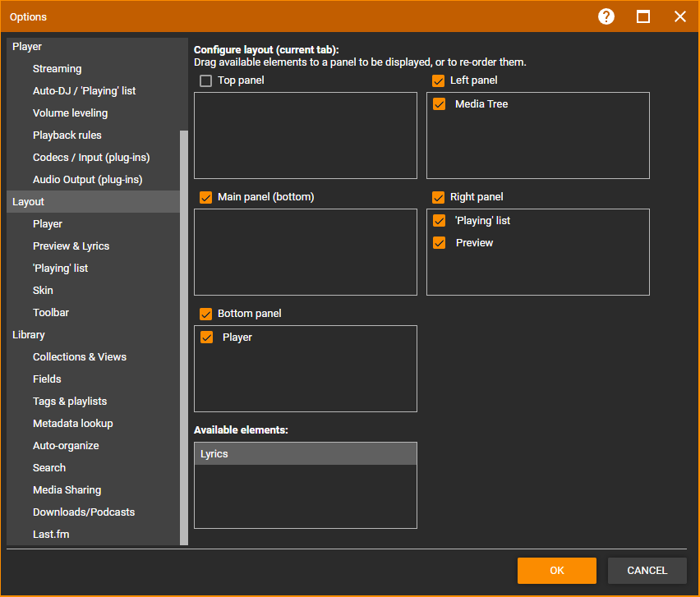Uncheck 'Playing' list in Right panel
Image resolution: width=700 pixels, height=597 pixels.
(440, 220)
